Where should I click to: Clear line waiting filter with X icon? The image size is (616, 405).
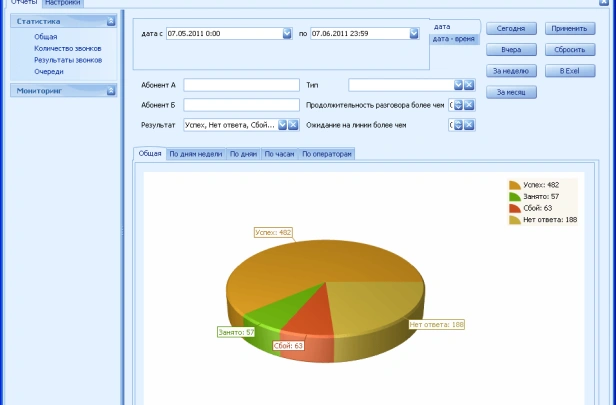point(469,125)
